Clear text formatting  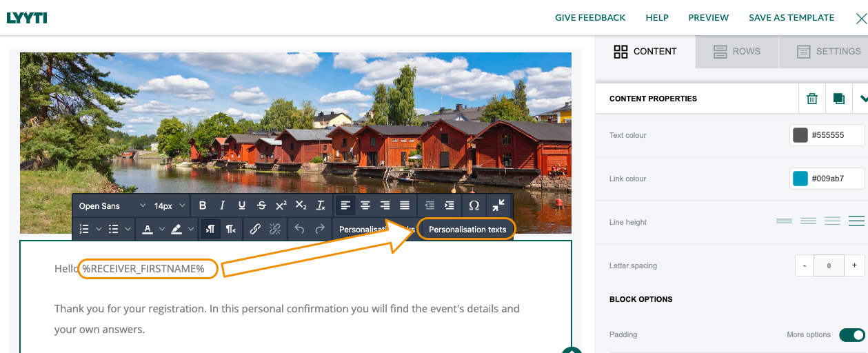(x=321, y=205)
